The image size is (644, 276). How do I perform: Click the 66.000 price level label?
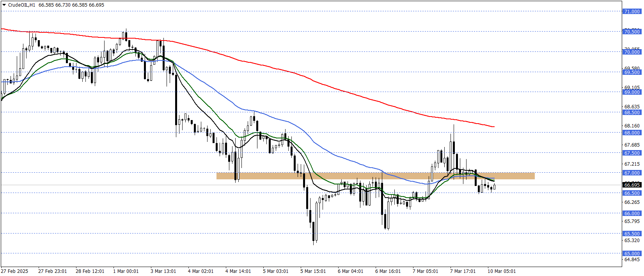[x=632, y=213]
